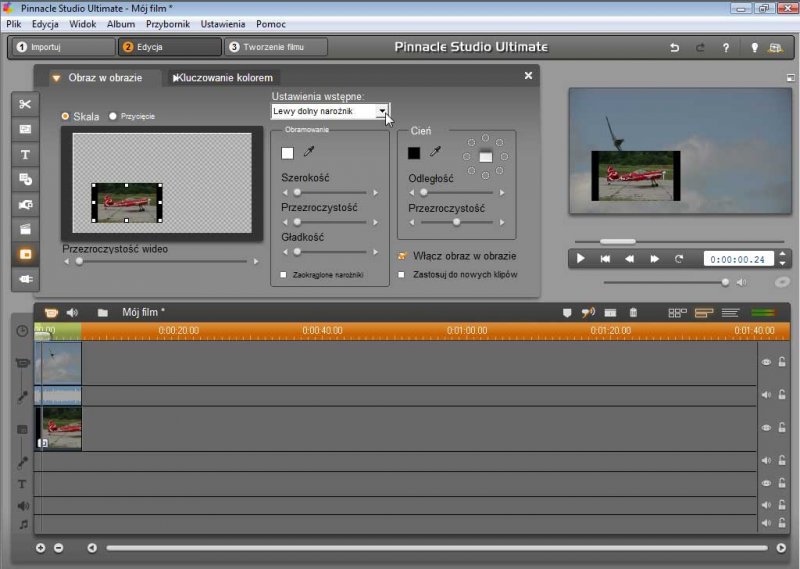The width and height of the screenshot is (800, 569).
Task: Open the Ustawienia wstępne preset dropdown
Action: (382, 112)
